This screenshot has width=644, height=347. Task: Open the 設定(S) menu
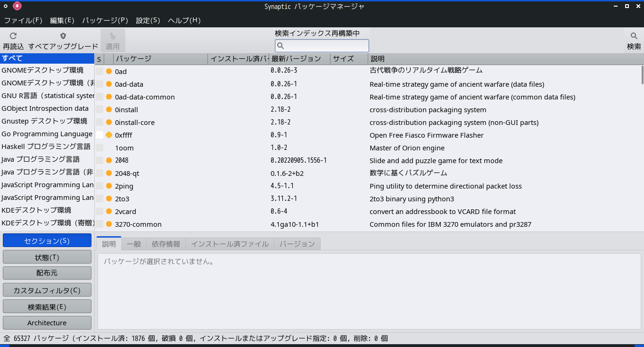(148, 20)
